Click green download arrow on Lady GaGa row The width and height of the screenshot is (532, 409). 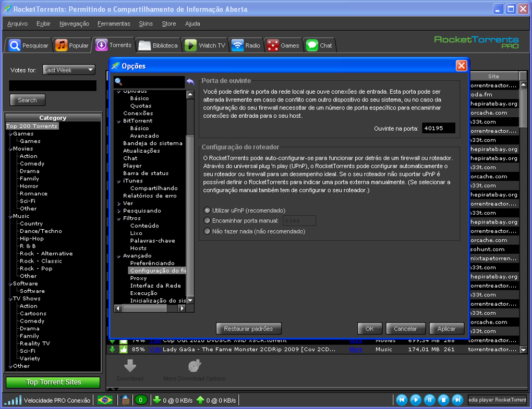point(112,350)
